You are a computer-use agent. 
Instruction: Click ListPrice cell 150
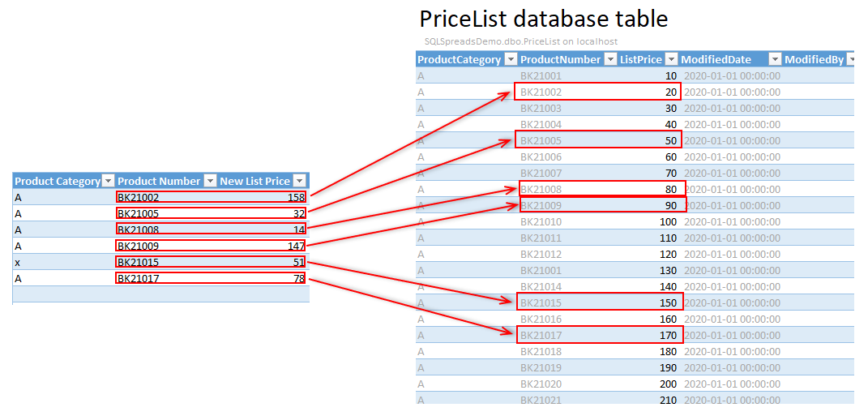tap(668, 303)
